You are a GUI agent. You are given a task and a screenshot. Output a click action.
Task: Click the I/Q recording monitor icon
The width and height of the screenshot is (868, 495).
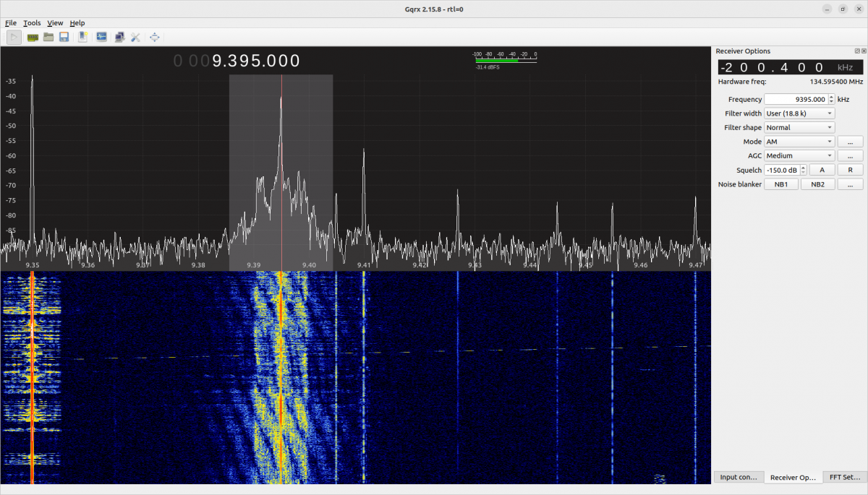click(101, 37)
